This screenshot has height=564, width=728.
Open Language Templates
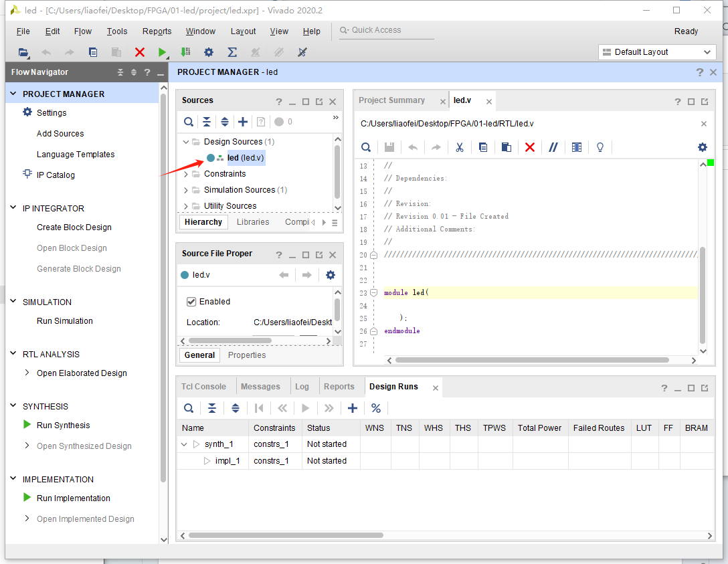[76, 155]
